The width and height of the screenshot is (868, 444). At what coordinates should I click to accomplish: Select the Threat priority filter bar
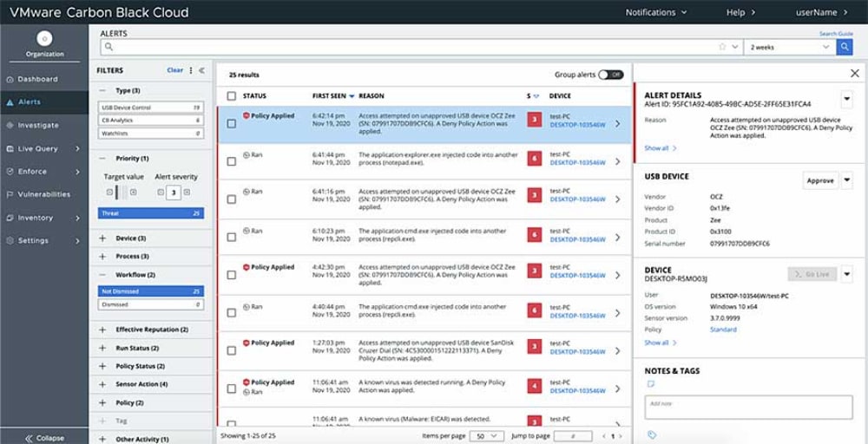tap(150, 212)
